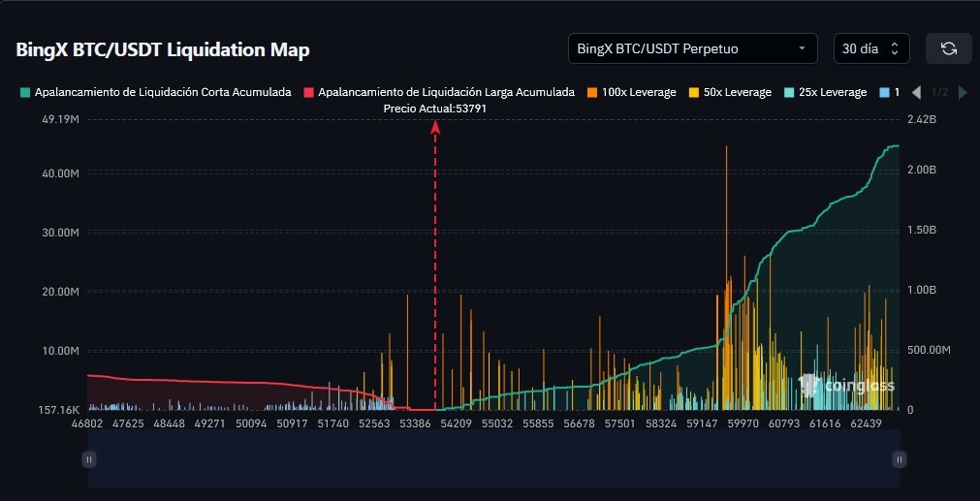Click the 55032 price axis label
Screen dimensions: 980x501
[x=497, y=423]
